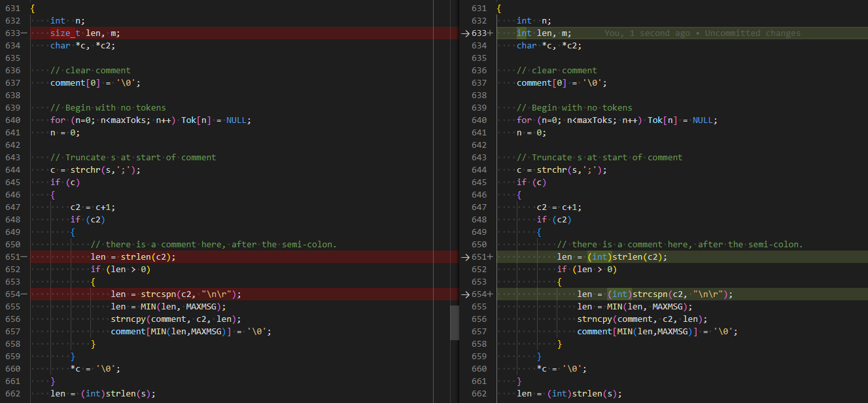Click the scrollbar thumb of the original pane
This screenshot has height=403, width=868.
455,323
